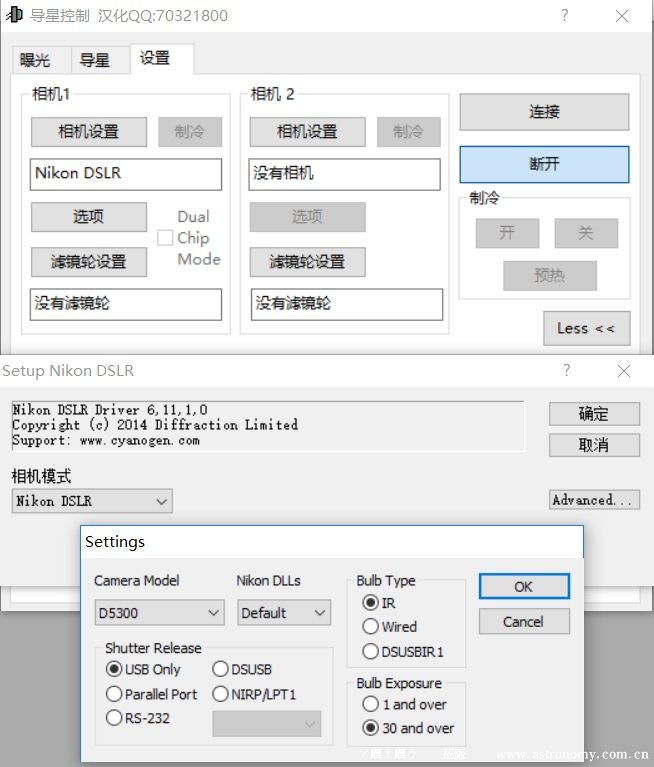Switch to the 导星 tab
654x767 pixels.
click(x=94, y=60)
